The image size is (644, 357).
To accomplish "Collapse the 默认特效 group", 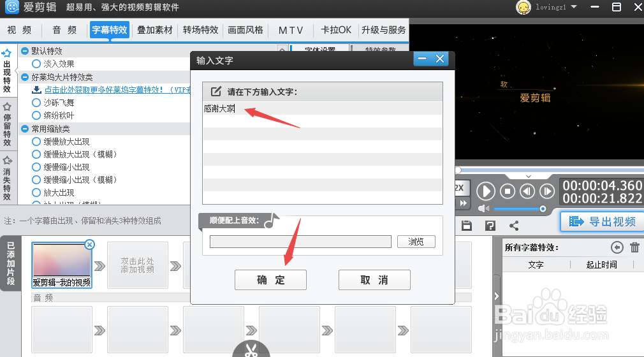I will [25, 51].
